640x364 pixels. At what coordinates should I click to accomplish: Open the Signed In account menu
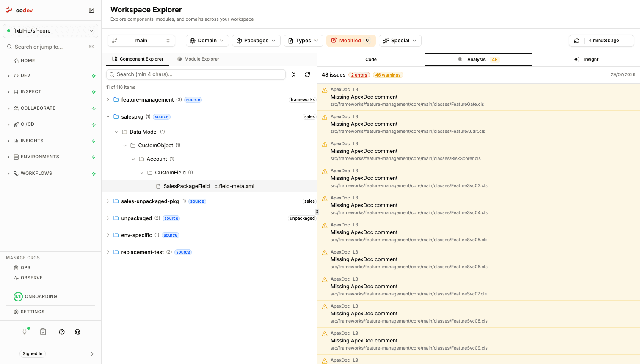click(x=50, y=354)
